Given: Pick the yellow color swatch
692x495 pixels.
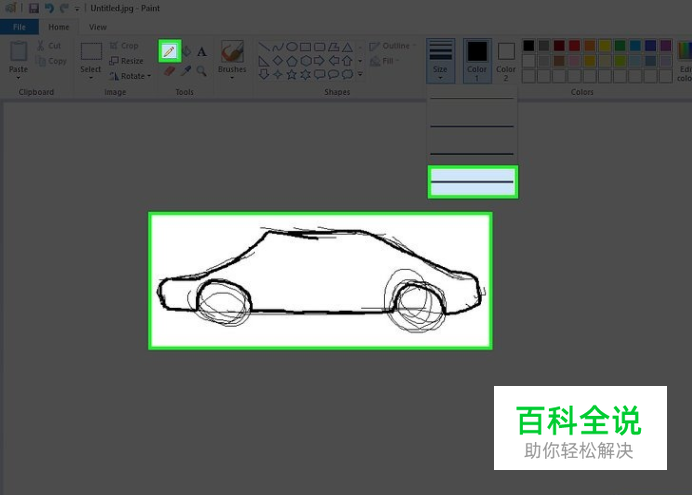Looking at the screenshot, I should (605, 45).
